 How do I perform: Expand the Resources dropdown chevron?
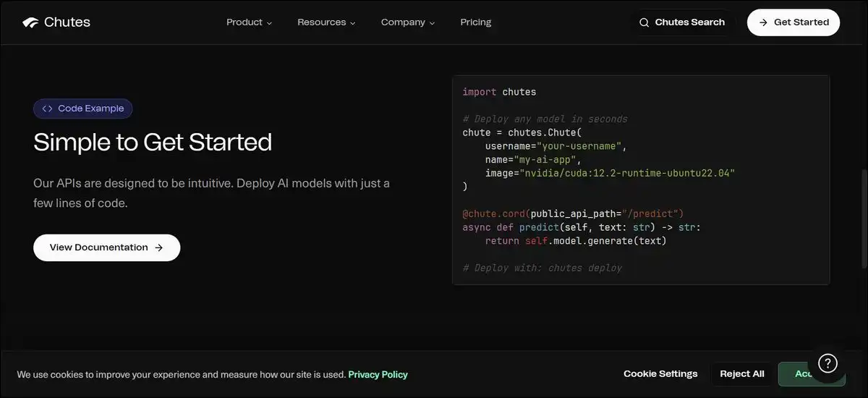coord(353,23)
